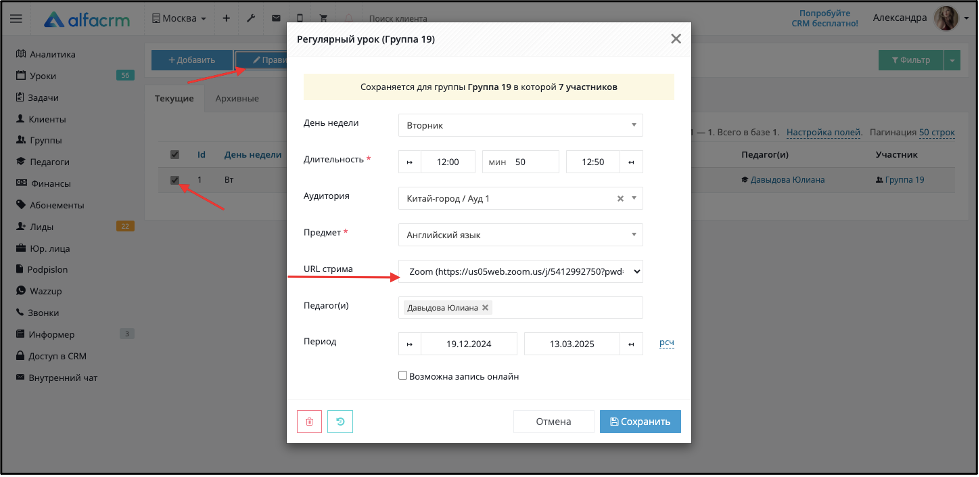The height and width of the screenshot is (477, 979).
Task: Click the 12:00 start time field
Action: point(448,162)
